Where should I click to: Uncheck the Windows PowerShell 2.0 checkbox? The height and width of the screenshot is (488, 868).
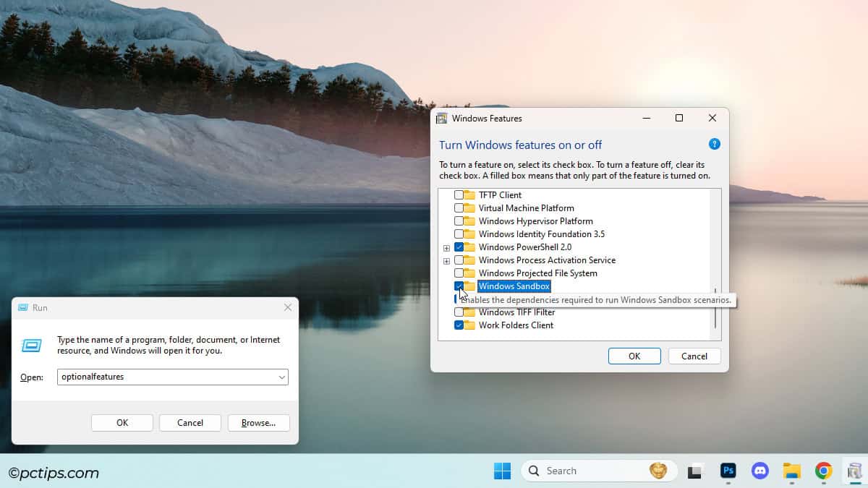(x=459, y=247)
